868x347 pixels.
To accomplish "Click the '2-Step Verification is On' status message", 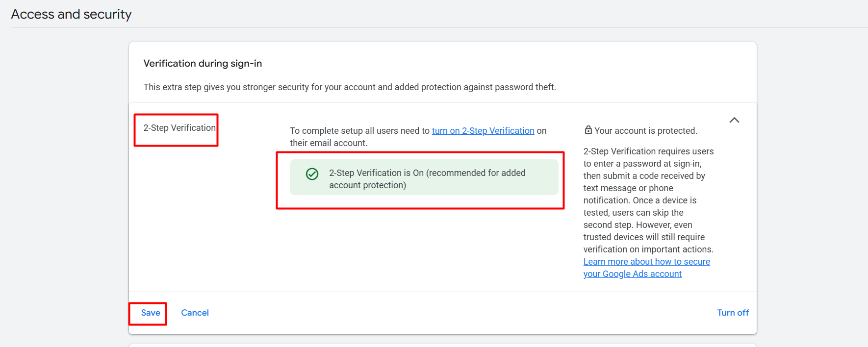I will point(427,179).
